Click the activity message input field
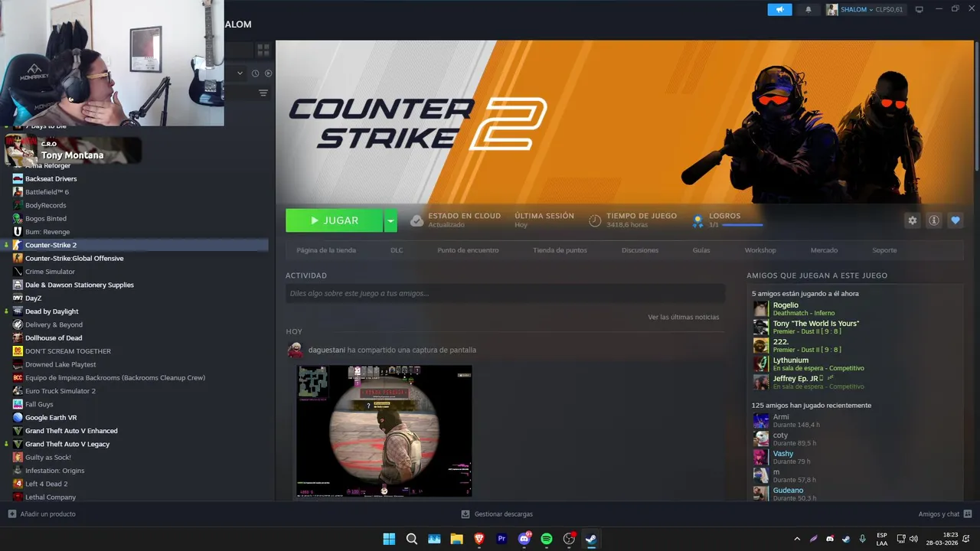The image size is (980, 551). tap(505, 293)
